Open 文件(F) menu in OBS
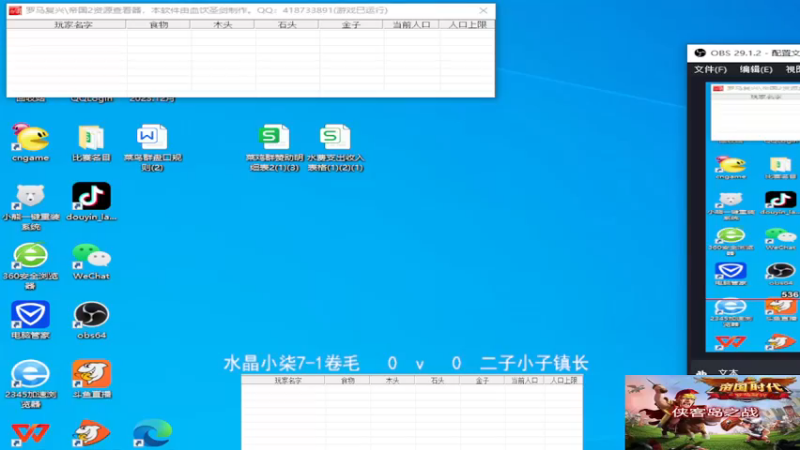The width and height of the screenshot is (800, 450). pyautogui.click(x=710, y=69)
